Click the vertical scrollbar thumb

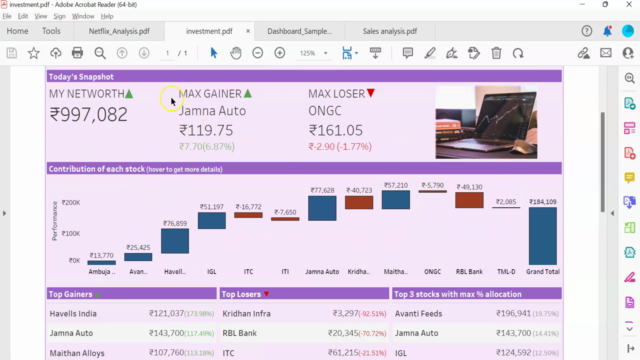coord(603,162)
